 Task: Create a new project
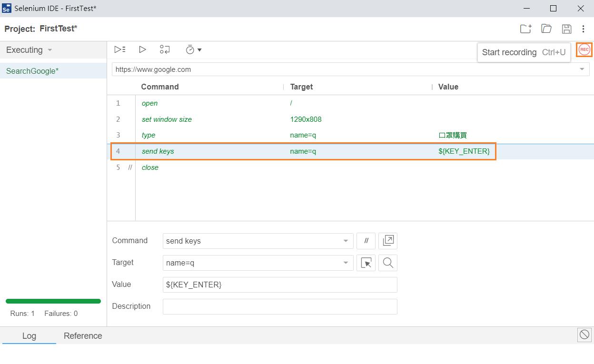(x=525, y=29)
